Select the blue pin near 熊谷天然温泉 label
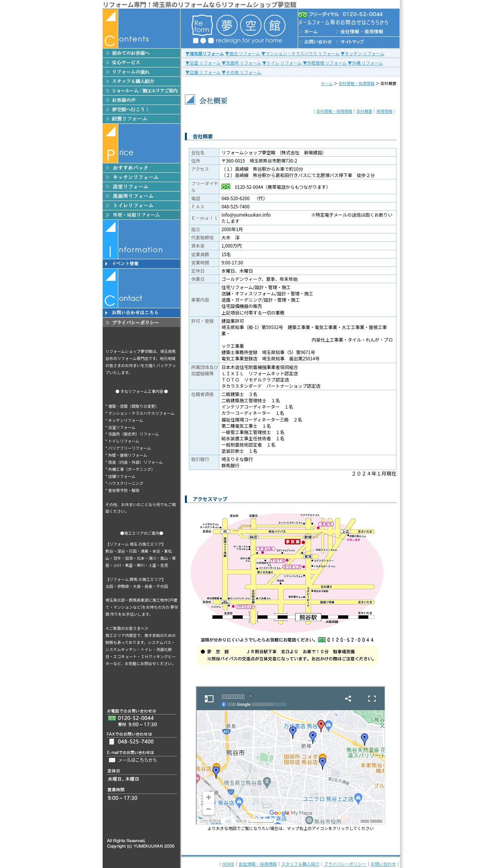This screenshot has height=868, width=503. [364, 739]
